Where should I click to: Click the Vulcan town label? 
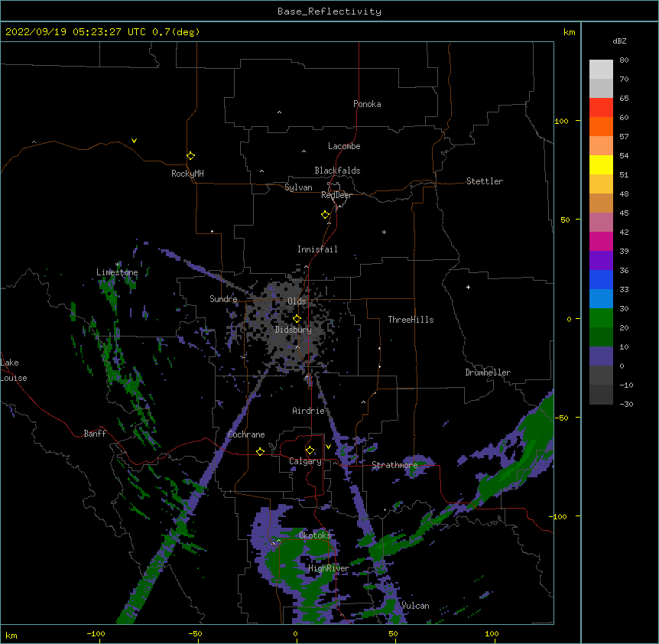[x=415, y=606]
